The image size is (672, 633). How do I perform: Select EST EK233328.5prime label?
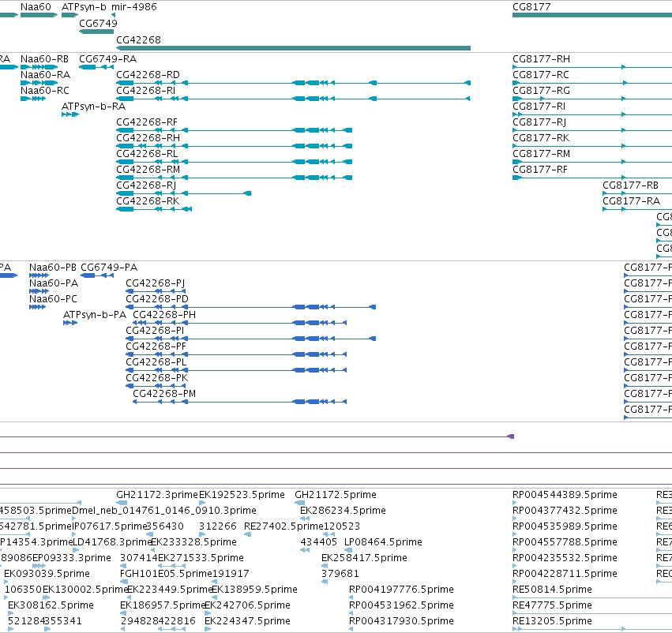pyautogui.click(x=193, y=542)
